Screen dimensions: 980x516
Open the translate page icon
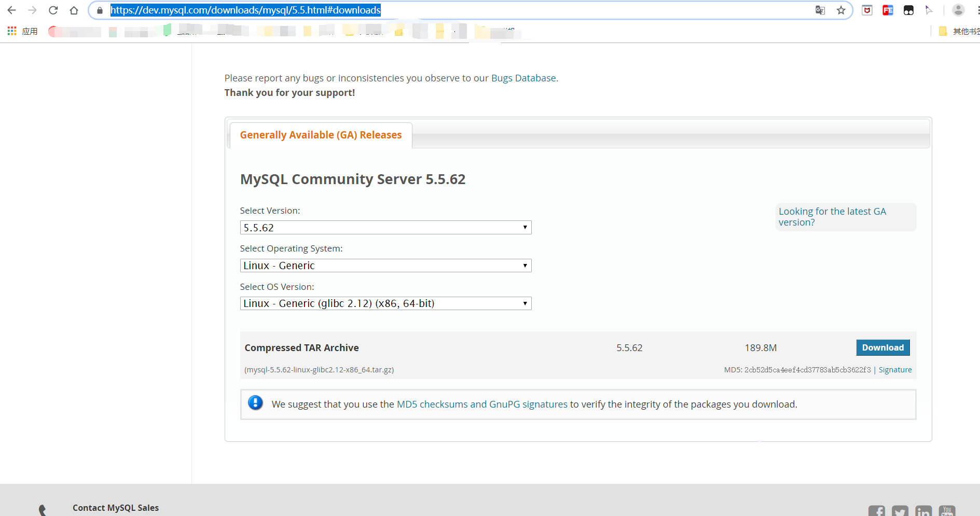pyautogui.click(x=820, y=10)
